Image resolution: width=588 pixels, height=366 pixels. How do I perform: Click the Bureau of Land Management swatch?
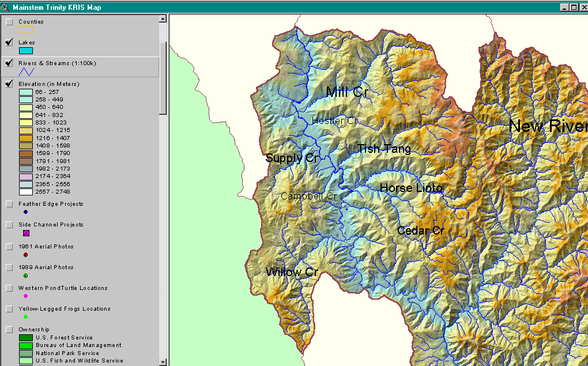point(26,345)
